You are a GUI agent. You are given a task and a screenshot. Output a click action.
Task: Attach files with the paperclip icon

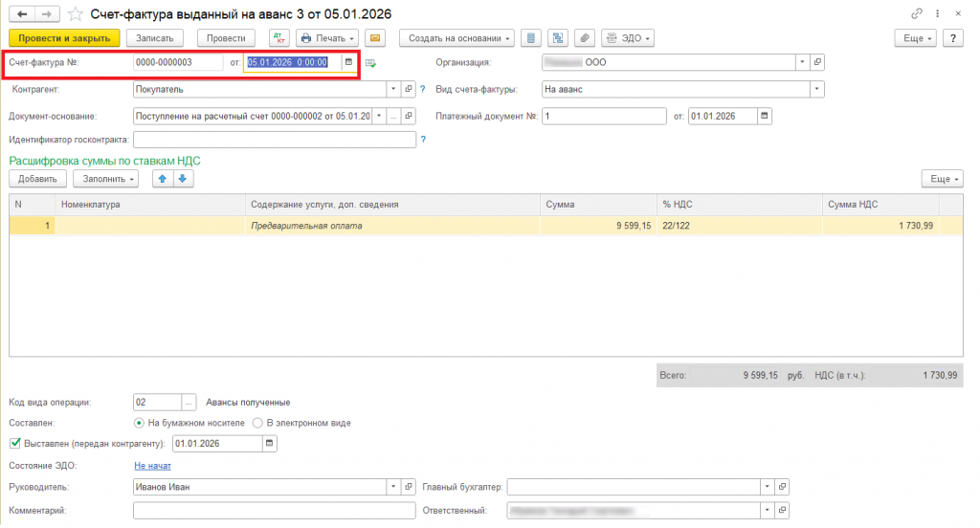[585, 38]
